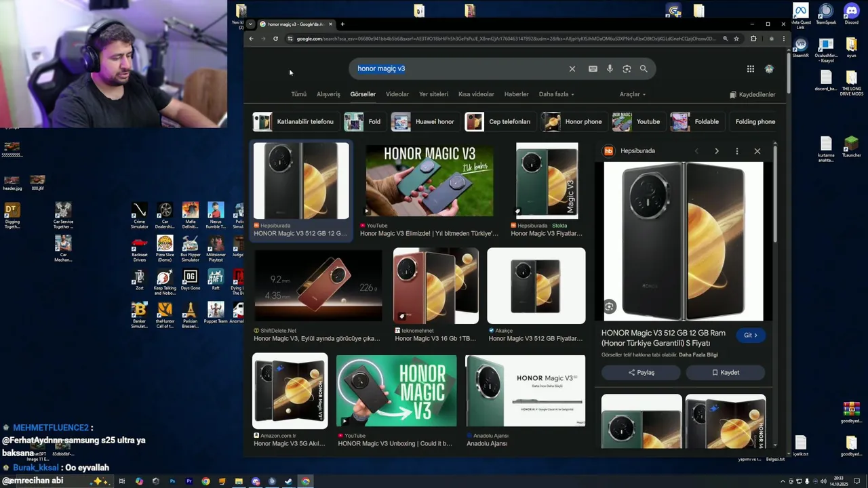Select the Raft game shortcut
Image resolution: width=868 pixels, height=488 pixels.
(216, 279)
